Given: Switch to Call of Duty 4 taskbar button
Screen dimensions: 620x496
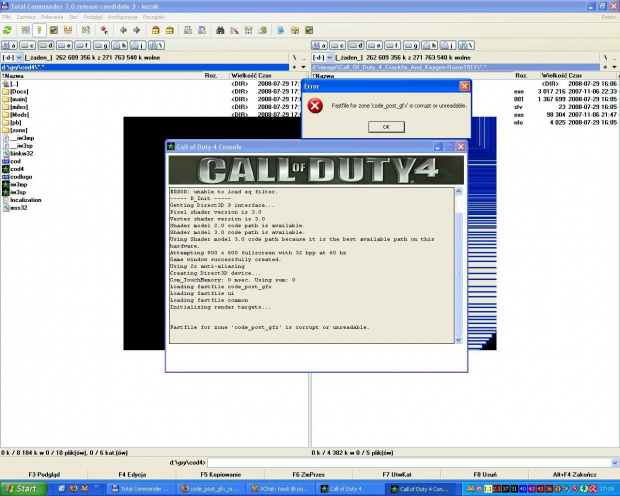Looking at the screenshot, I should point(349,489).
